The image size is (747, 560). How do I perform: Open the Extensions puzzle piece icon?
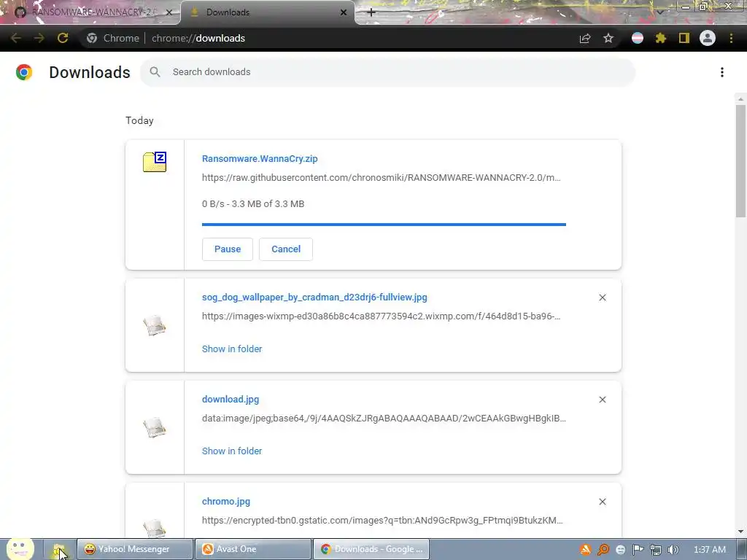tap(661, 38)
